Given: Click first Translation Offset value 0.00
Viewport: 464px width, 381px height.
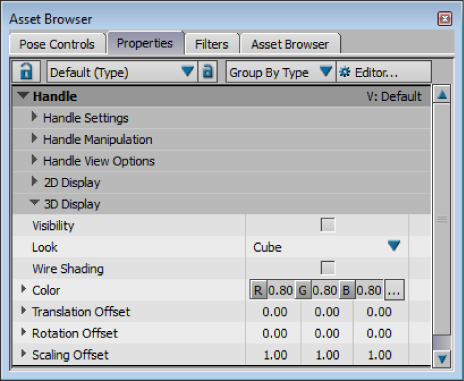Looking at the screenshot, I should pyautogui.click(x=275, y=312).
